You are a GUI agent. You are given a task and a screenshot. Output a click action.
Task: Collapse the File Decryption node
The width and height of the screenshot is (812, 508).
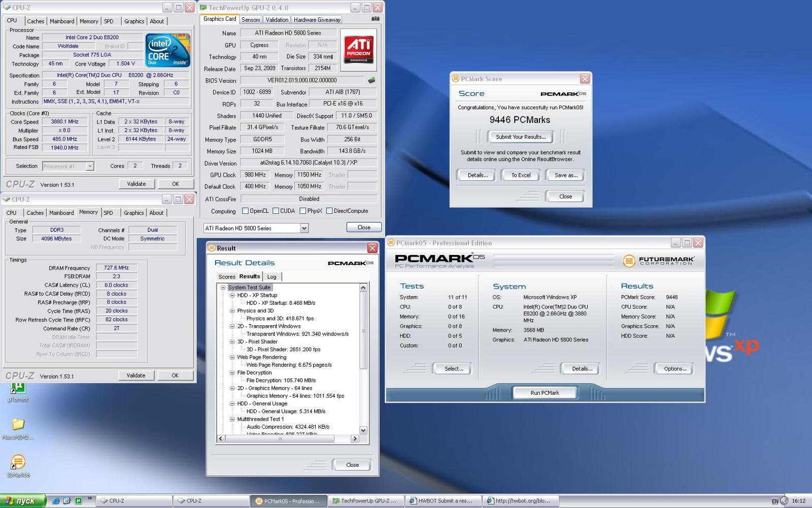tap(232, 372)
